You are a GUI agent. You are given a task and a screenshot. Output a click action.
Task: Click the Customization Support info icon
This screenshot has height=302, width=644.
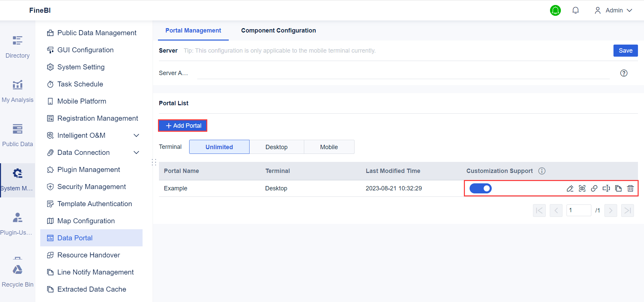[x=542, y=171]
